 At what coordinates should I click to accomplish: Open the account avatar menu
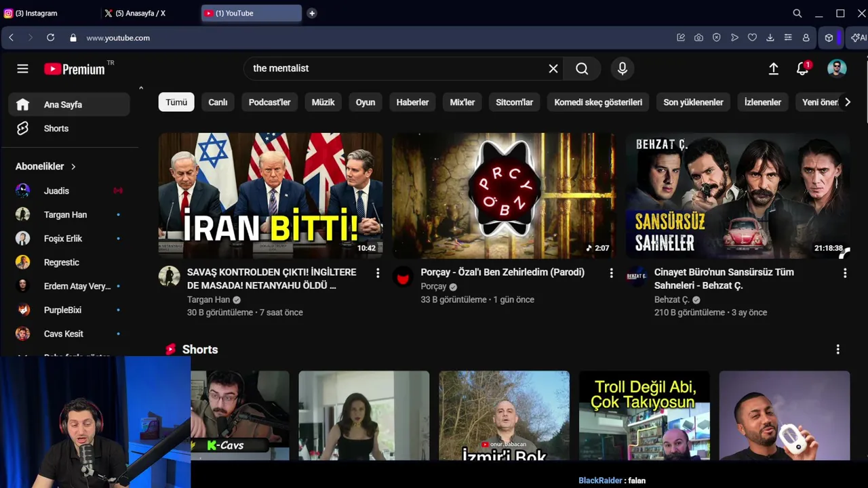coord(837,68)
